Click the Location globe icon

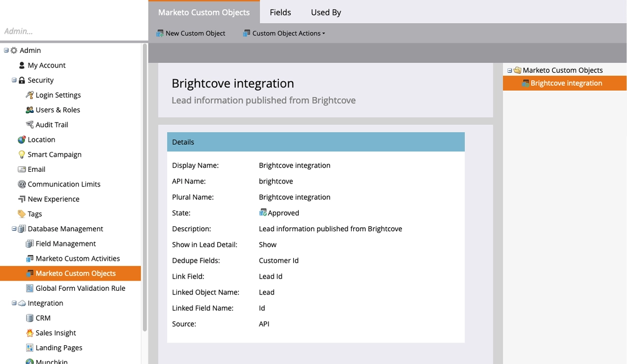(x=22, y=139)
